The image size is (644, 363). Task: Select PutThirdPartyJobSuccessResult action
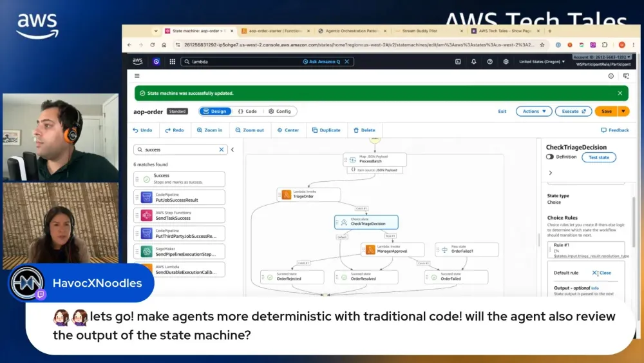[x=179, y=233]
